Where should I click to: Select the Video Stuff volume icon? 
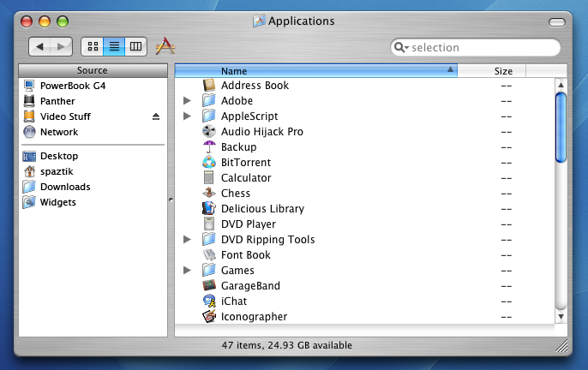(x=29, y=116)
